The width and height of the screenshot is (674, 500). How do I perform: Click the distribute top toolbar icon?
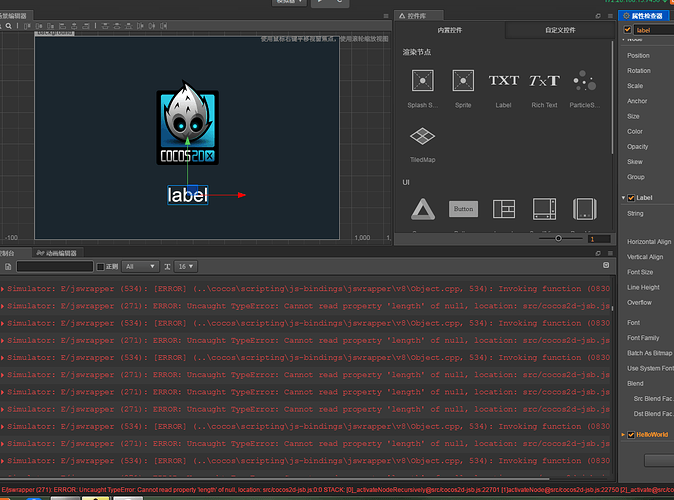click(x=105, y=26)
